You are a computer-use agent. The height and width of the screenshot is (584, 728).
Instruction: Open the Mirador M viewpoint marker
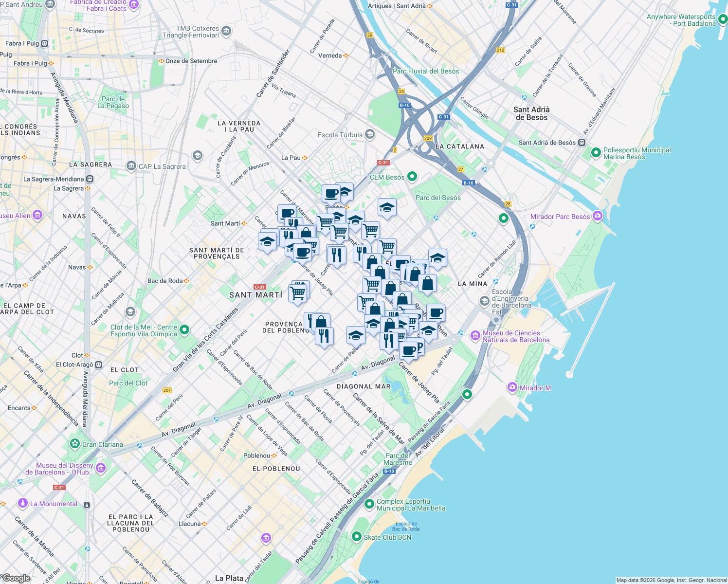(512, 387)
